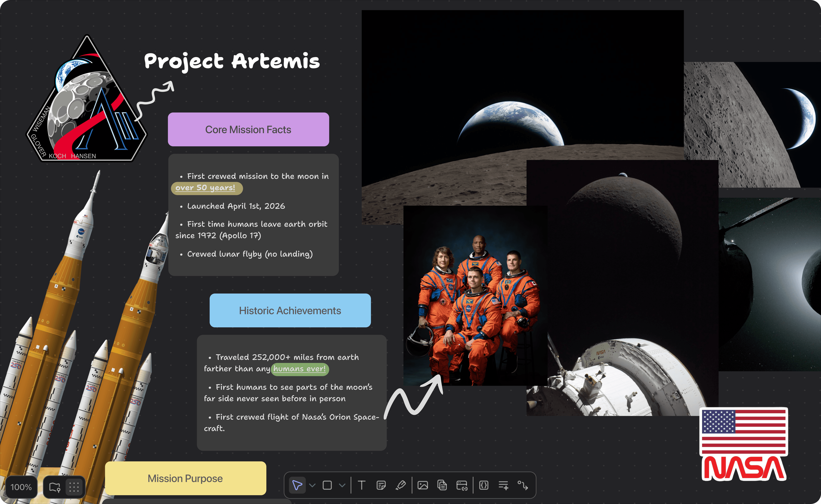The width and height of the screenshot is (821, 504).
Task: Select the Core Mission Facts header
Action: [248, 130]
